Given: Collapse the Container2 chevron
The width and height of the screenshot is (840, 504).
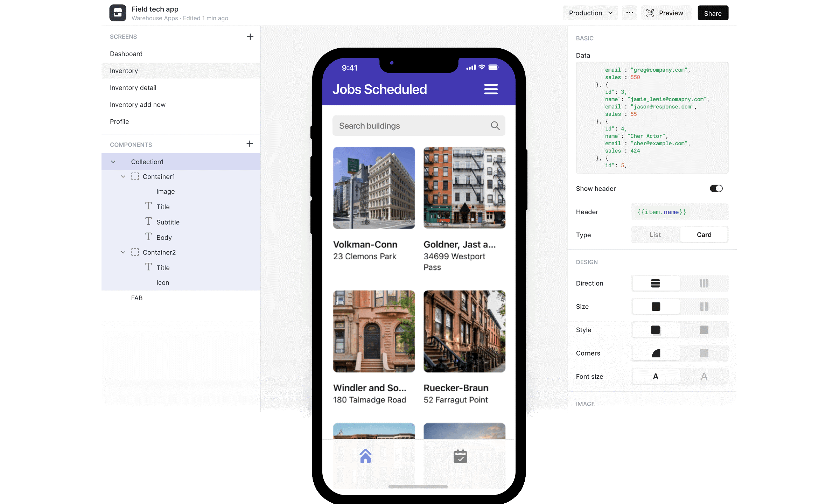Looking at the screenshot, I should pos(123,252).
